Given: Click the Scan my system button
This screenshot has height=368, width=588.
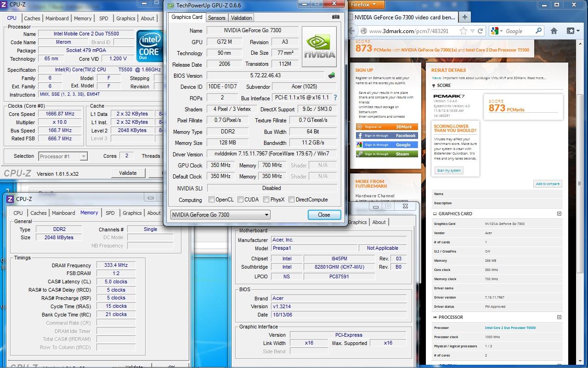Looking at the screenshot, I should (449, 170).
